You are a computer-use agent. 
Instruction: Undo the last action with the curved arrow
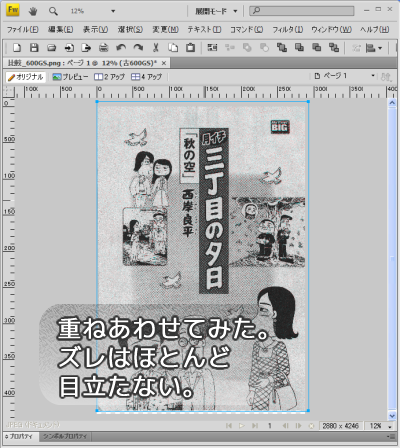coord(121,48)
